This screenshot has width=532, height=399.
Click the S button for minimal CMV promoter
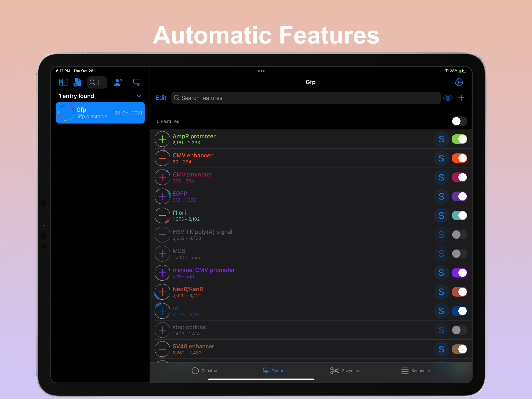click(x=441, y=273)
